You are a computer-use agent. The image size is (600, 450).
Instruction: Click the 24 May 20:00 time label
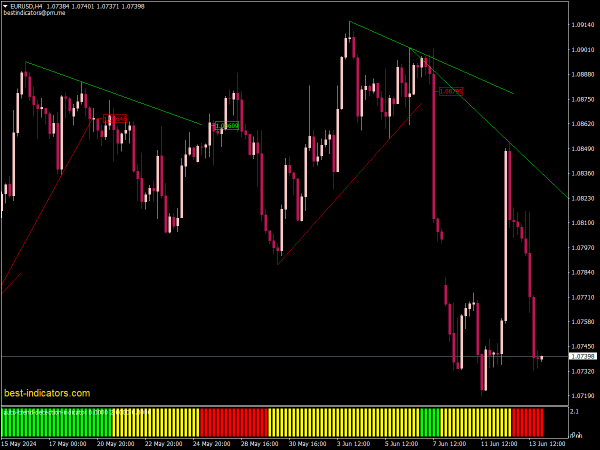[212, 444]
